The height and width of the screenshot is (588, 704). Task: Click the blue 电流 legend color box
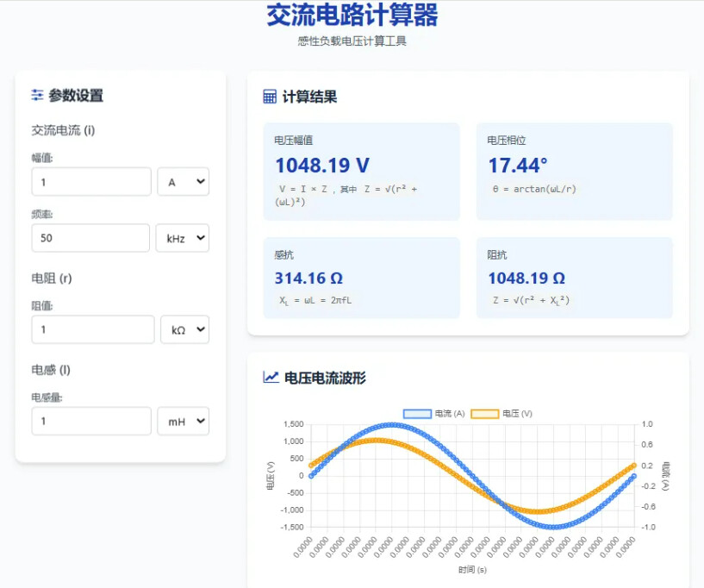(417, 414)
